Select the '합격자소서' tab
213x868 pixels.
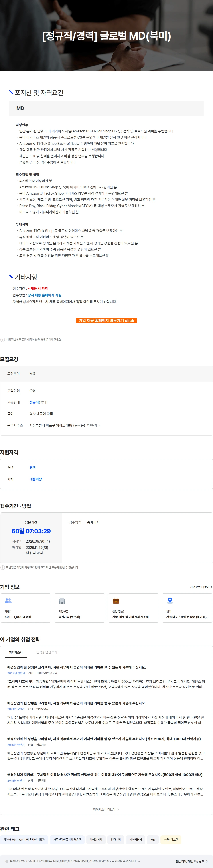coord(16,652)
